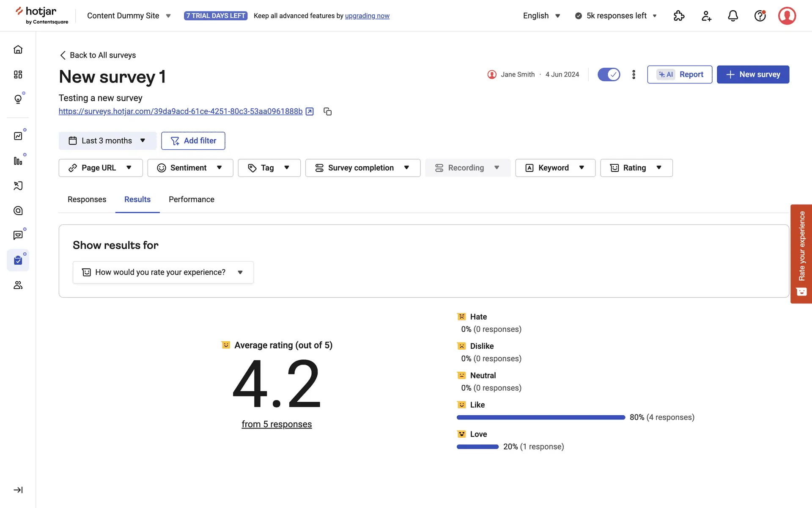Open notifications bell icon

[733, 16]
